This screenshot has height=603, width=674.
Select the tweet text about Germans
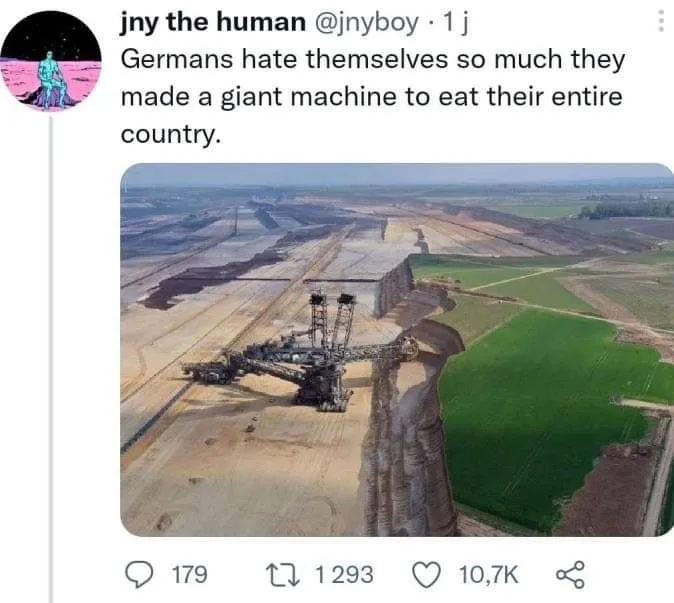[x=372, y=97]
